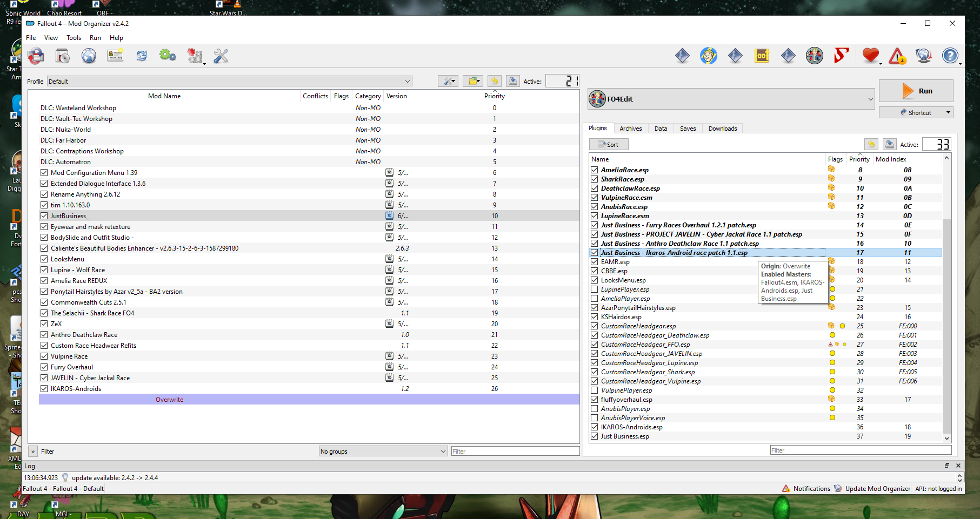Viewport: 980px width, 519px height.
Task: Create mod list backup drive icon
Action: click(513, 81)
